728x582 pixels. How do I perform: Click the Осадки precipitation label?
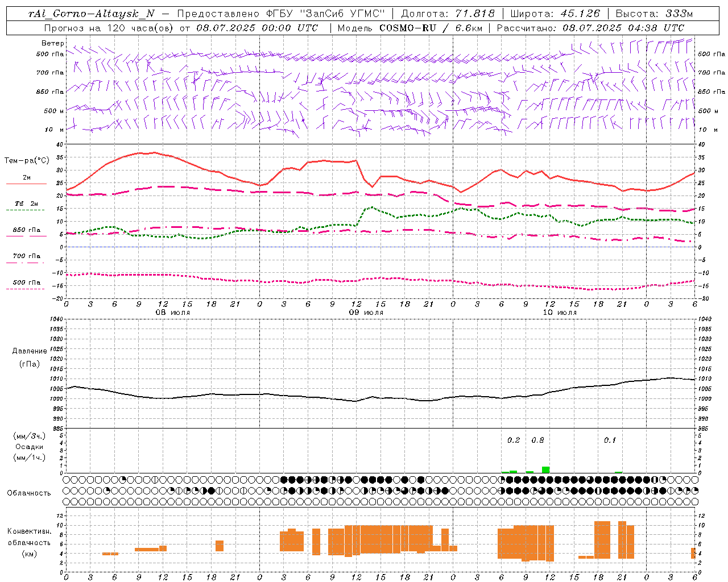(x=30, y=447)
